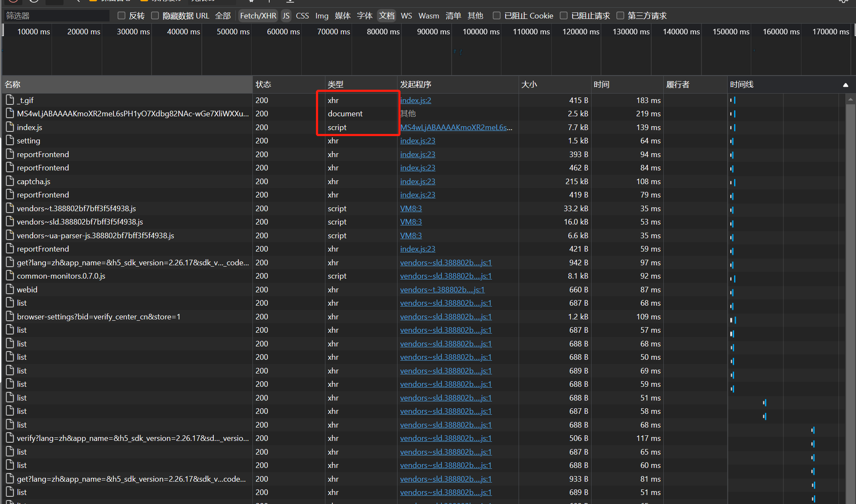Click the 筛选器 filter input field
The width and height of the screenshot is (856, 504).
coord(56,16)
